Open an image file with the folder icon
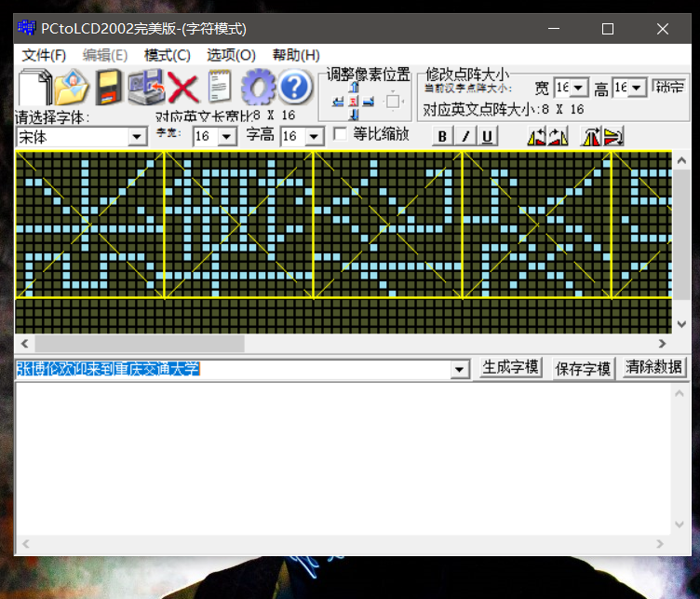Viewport: 700px width, 599px height. click(x=72, y=87)
